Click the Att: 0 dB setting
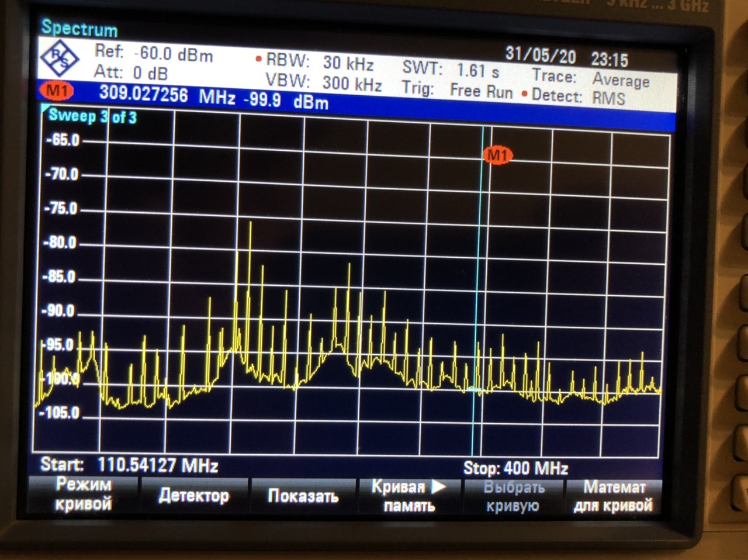748x560 pixels. [131, 73]
